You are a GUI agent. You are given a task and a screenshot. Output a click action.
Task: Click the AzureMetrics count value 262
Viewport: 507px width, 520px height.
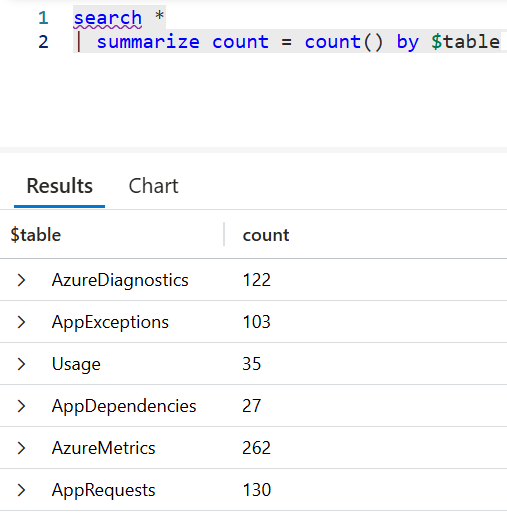256,448
